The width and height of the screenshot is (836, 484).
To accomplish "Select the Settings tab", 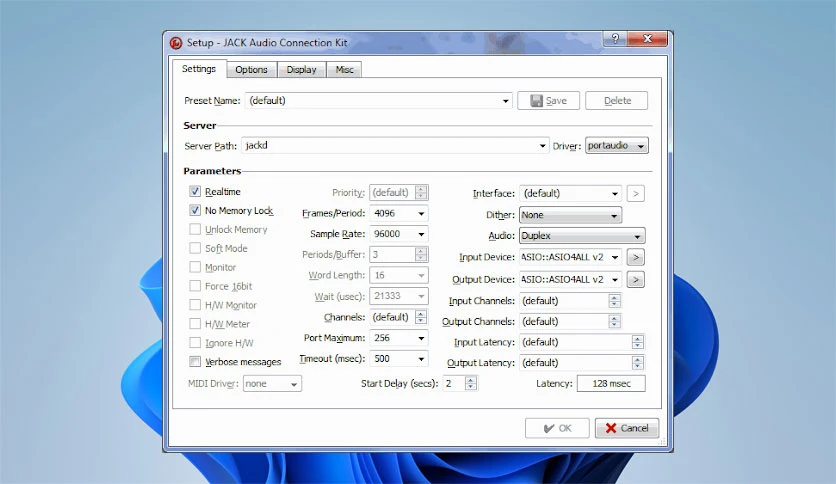I will click(199, 69).
